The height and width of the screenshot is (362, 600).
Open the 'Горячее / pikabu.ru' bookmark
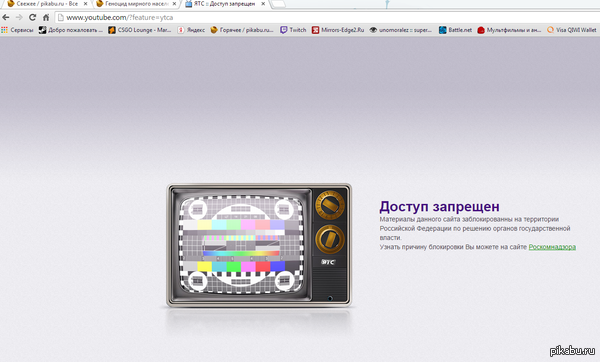[x=242, y=30]
